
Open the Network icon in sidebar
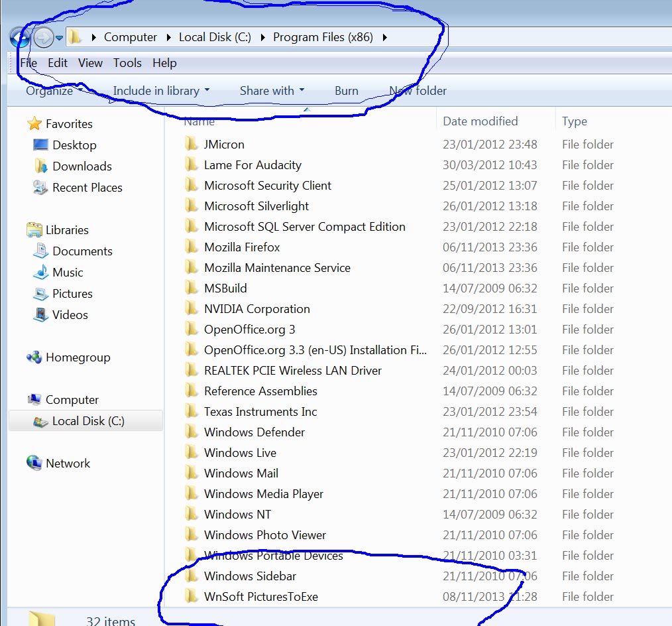tap(34, 464)
